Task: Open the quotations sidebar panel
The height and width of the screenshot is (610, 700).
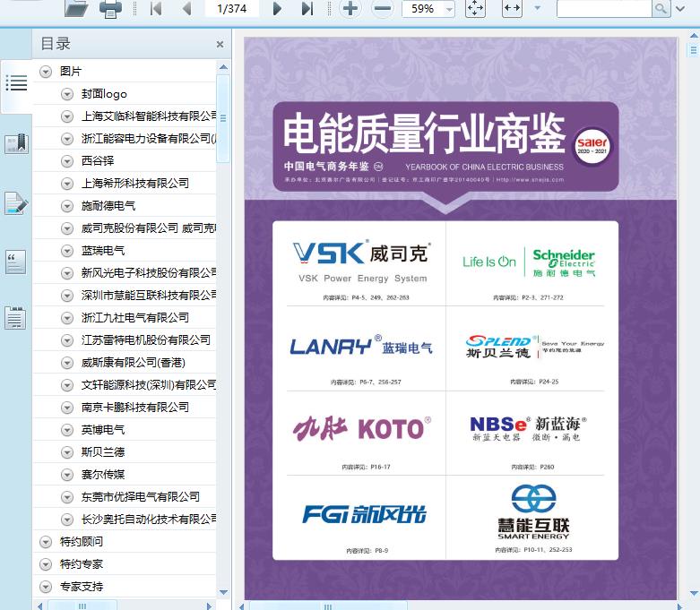Action: pyautogui.click(x=15, y=262)
